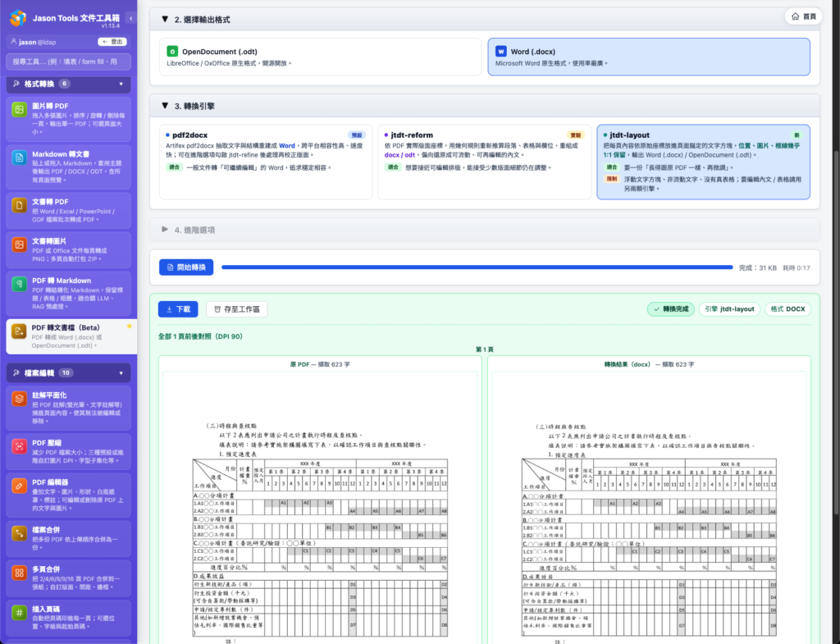Choose the jtdt-layout conversion engine
The width and height of the screenshot is (840, 644).
703,162
